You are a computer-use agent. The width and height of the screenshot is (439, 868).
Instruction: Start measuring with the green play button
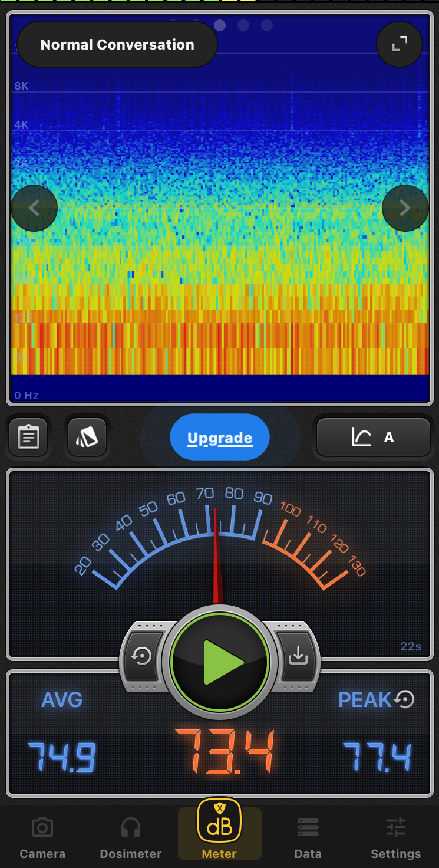220,662
